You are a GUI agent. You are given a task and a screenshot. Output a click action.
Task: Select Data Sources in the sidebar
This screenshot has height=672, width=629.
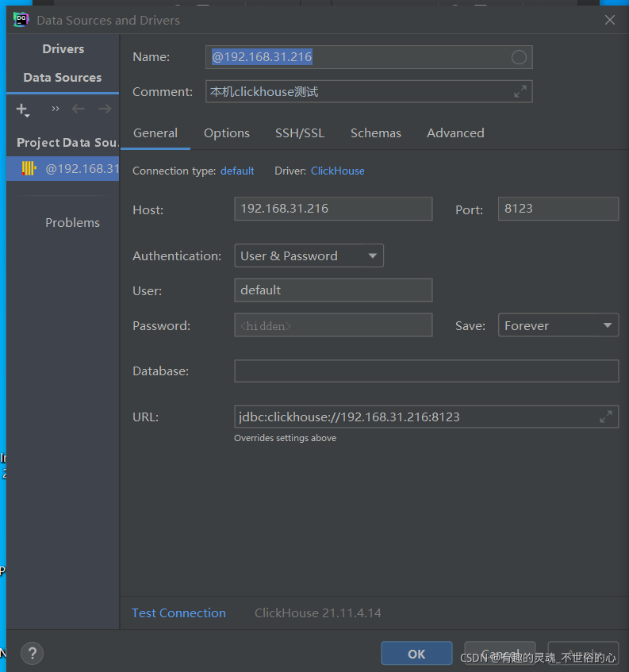(x=63, y=78)
